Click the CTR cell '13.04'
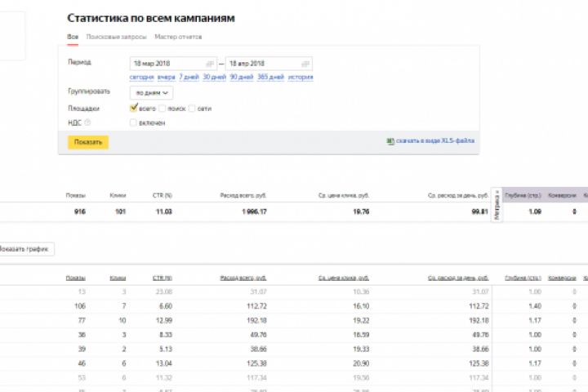 click(x=164, y=363)
